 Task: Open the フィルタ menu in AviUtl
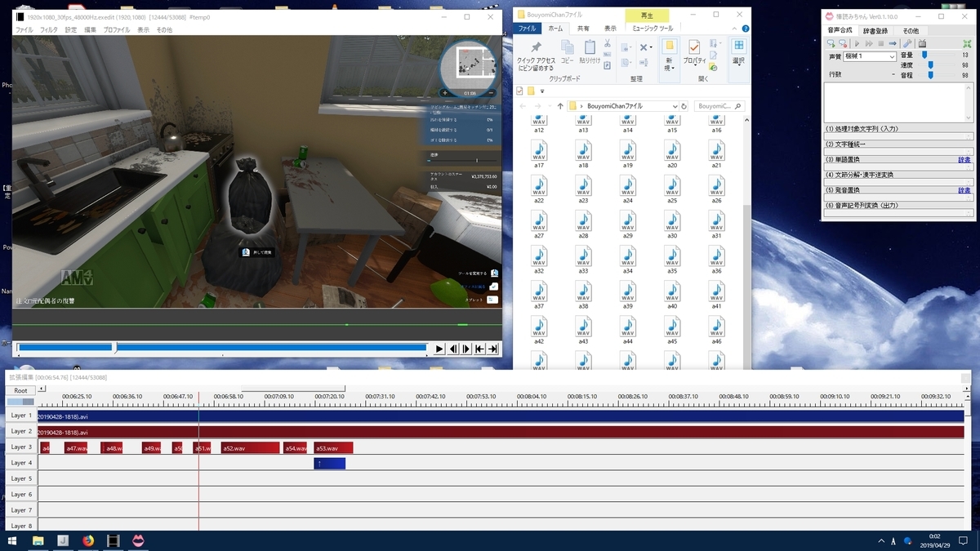[x=49, y=29]
